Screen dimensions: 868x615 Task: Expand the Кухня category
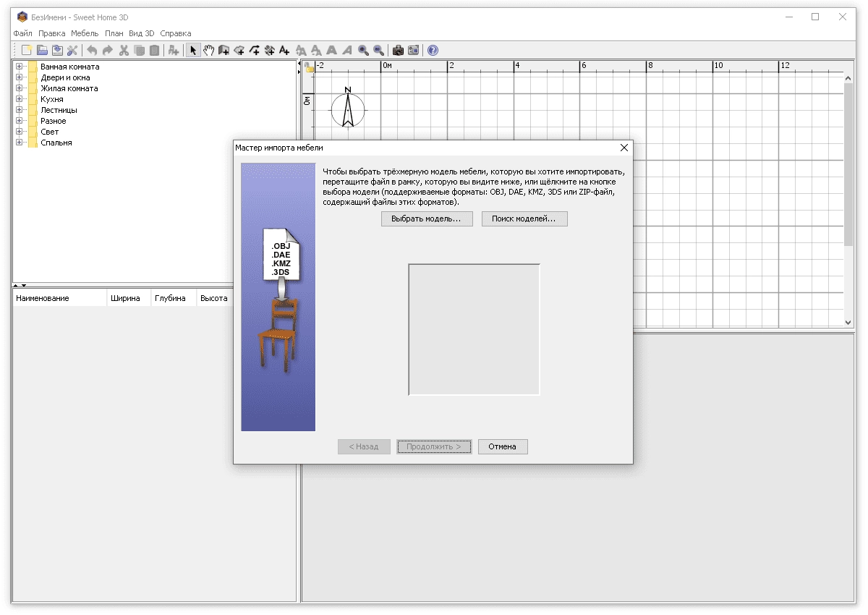click(x=19, y=99)
